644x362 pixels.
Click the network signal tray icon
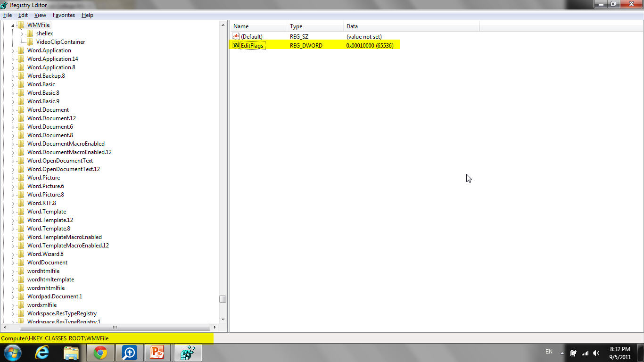point(585,353)
